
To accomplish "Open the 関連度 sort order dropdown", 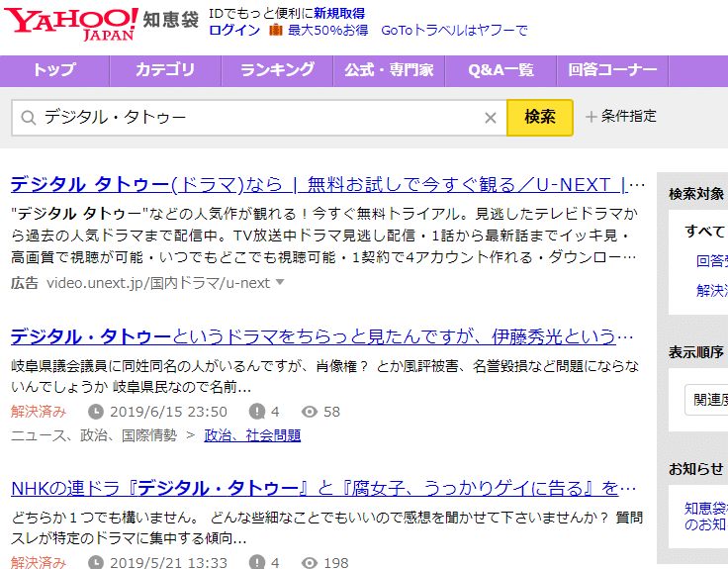I will [x=706, y=400].
